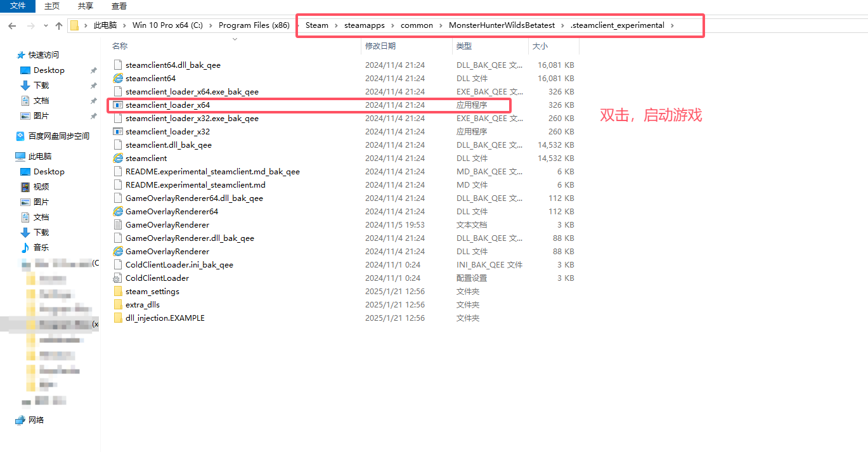Open 文档 listed under 此电脑 in sidebar

(x=41, y=217)
